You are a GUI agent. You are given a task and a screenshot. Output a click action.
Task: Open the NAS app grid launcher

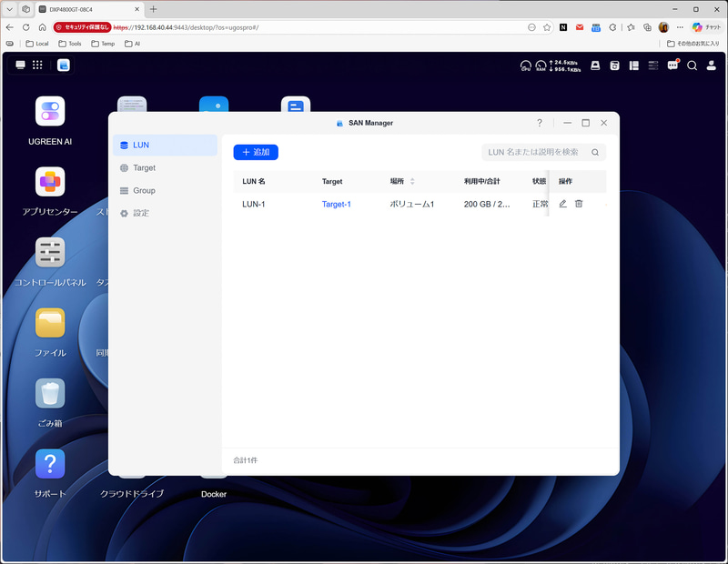pos(37,65)
